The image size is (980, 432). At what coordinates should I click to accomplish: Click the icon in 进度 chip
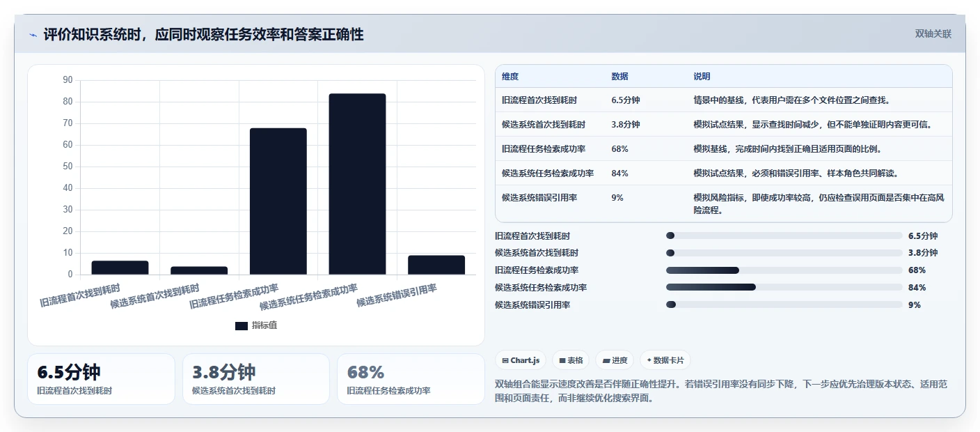(x=606, y=361)
